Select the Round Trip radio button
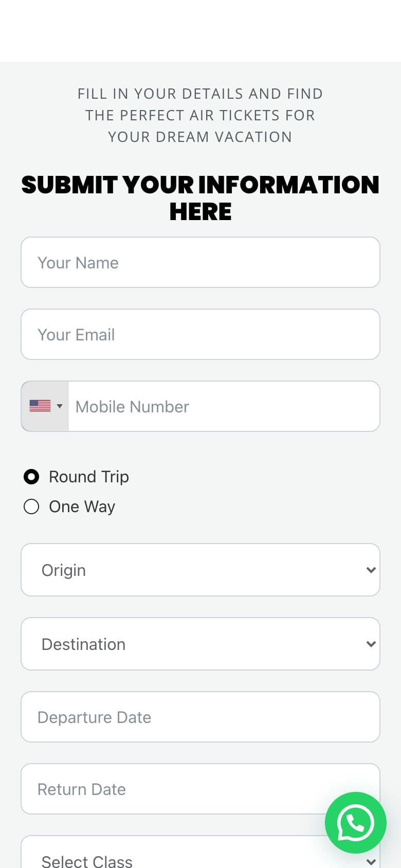Image resolution: width=401 pixels, height=868 pixels. pos(31,477)
